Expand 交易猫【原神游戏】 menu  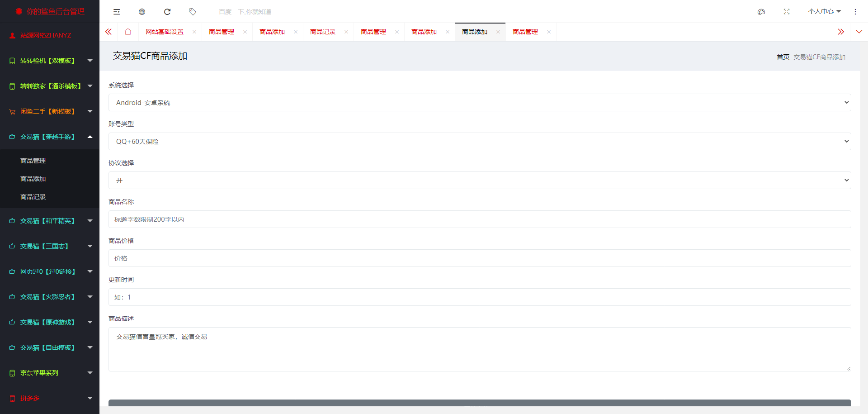click(50, 322)
